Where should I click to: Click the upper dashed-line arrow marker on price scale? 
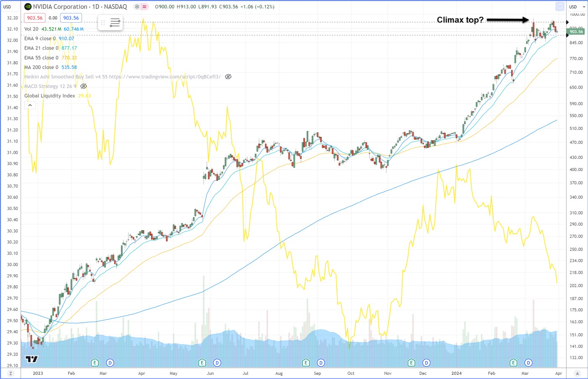567,22
